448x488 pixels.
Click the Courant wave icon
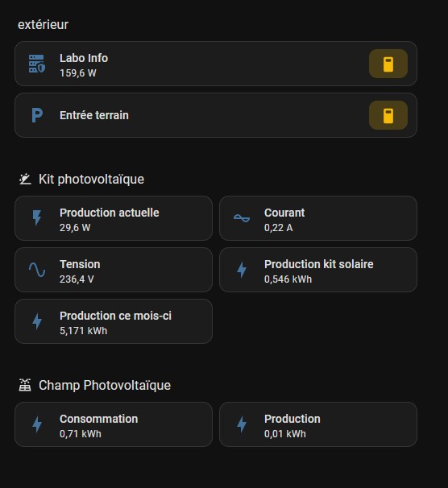[242, 218]
